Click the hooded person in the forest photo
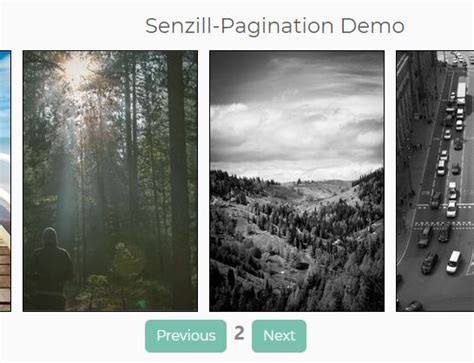 [x=52, y=268]
